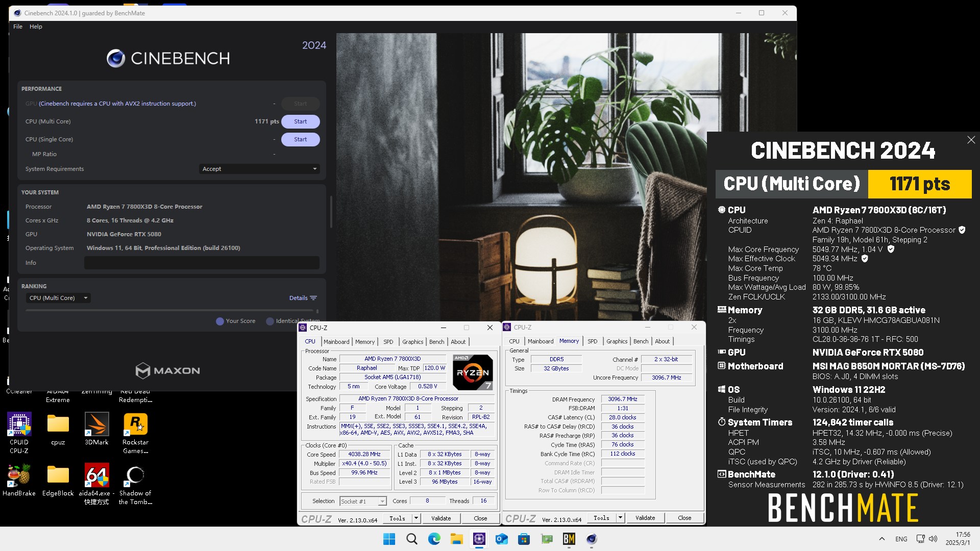Select the Multiplier value x40.4 in CPU-Z
The image size is (980, 551).
click(364, 464)
